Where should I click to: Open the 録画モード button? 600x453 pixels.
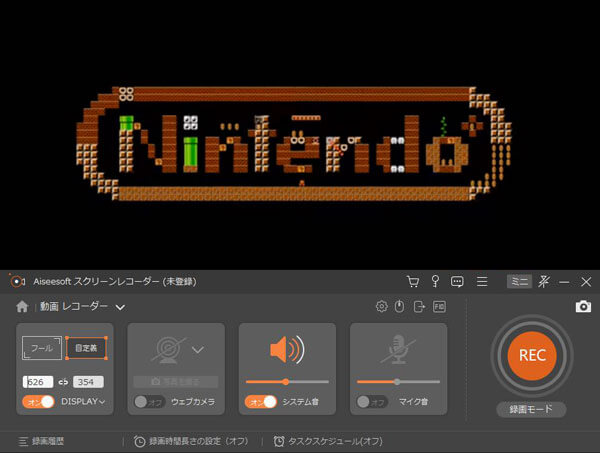pos(531,409)
